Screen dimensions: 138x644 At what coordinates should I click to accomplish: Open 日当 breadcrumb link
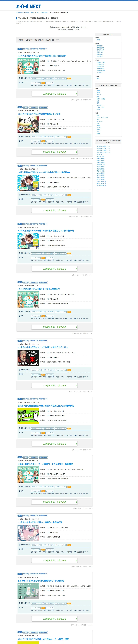(x=38, y=12)
